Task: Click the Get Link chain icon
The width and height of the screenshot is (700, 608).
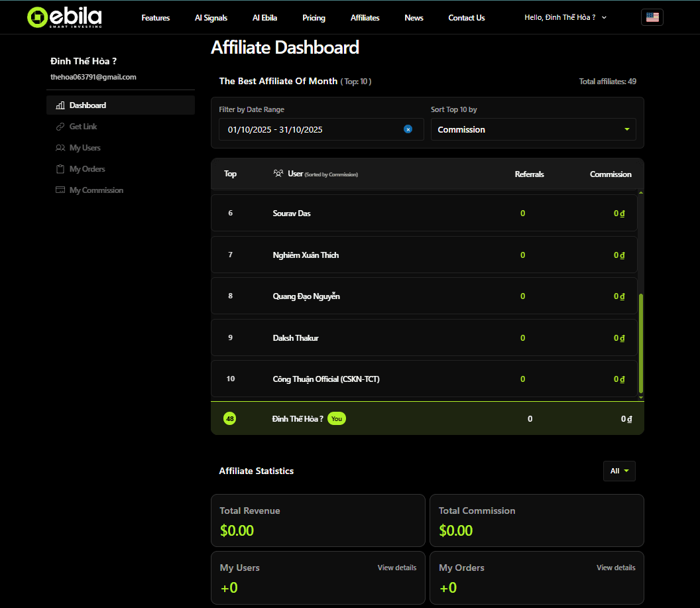Action: 60,127
